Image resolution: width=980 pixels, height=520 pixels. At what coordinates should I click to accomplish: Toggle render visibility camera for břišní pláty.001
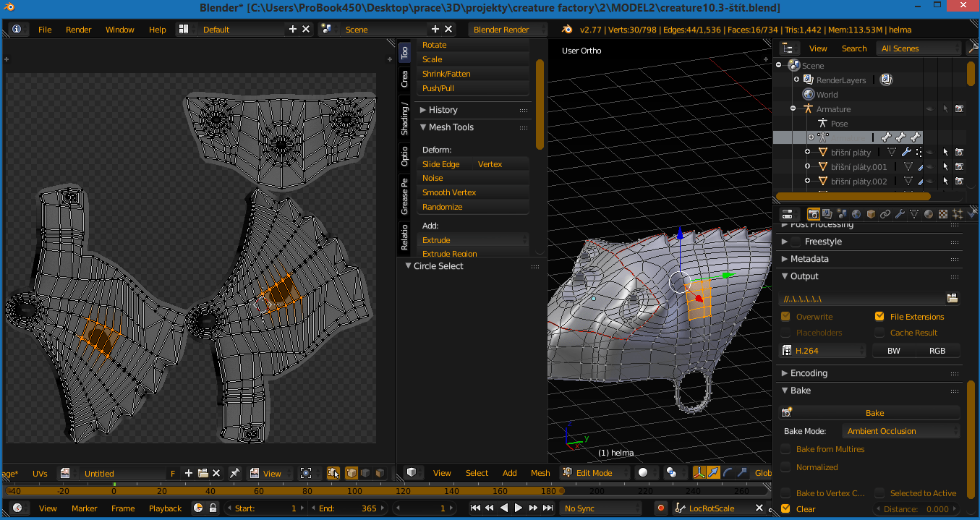click(x=960, y=166)
